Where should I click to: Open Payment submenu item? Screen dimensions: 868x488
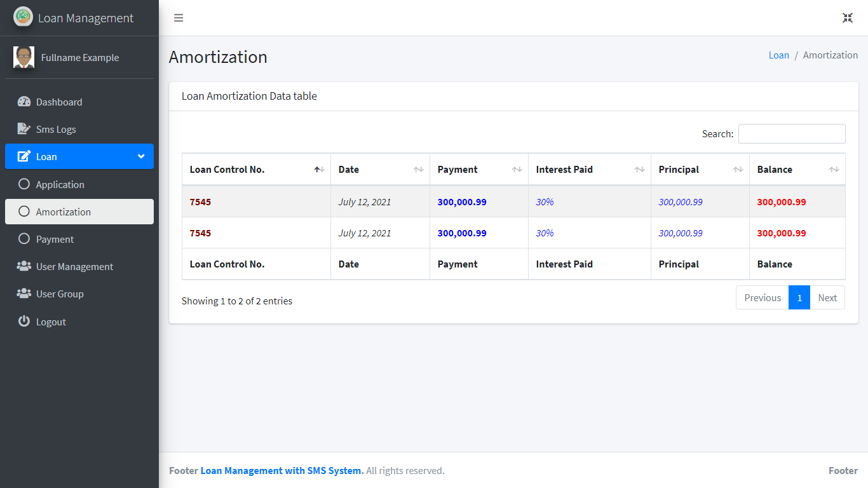[79, 239]
